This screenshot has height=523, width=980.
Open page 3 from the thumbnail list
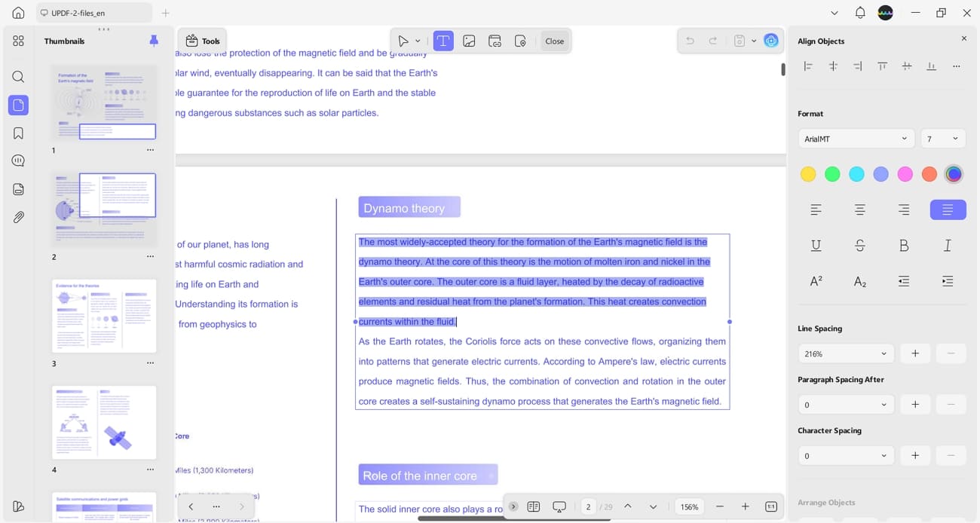[104, 316]
